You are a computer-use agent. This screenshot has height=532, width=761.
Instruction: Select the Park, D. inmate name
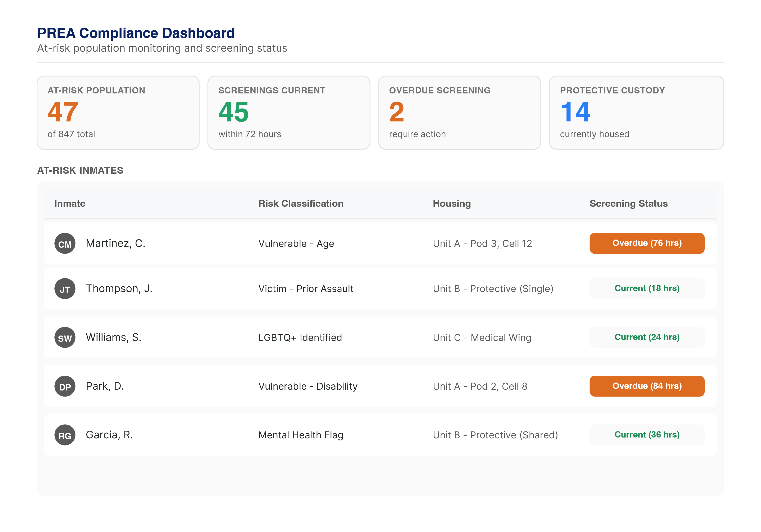pos(105,386)
